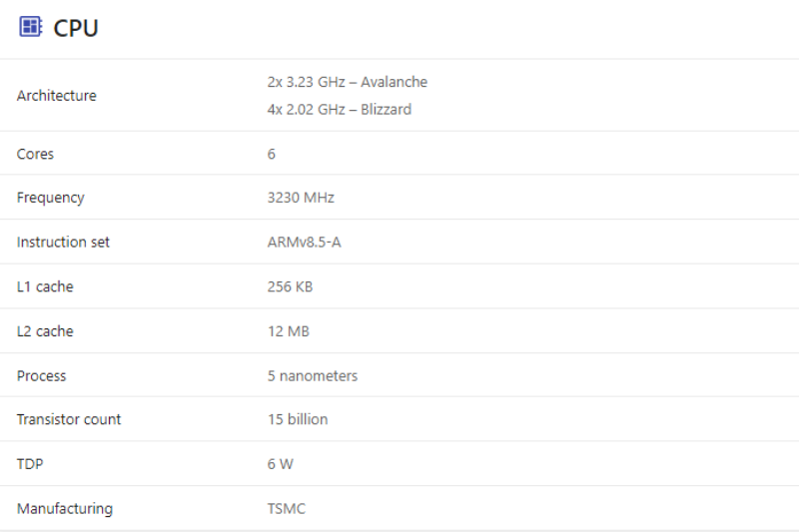Click the CPU section heading
The width and height of the screenshot is (799, 532).
point(76,28)
